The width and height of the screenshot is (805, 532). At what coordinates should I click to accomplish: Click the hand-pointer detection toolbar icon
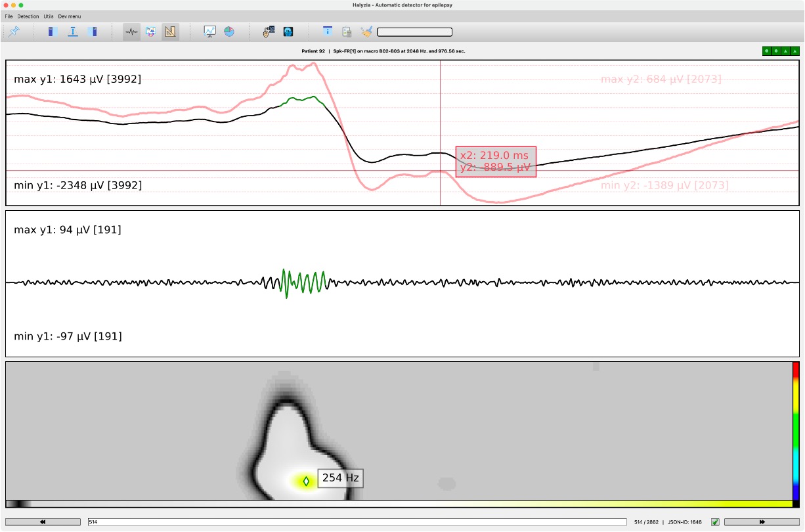[267, 31]
